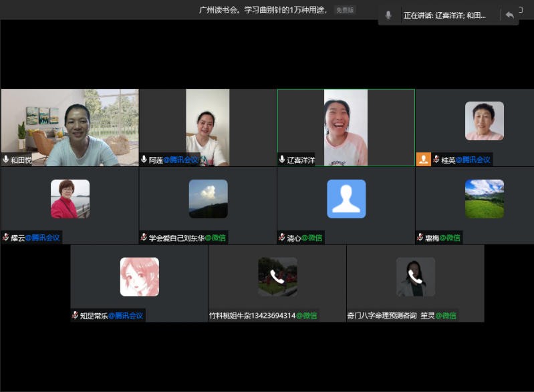Viewport: 534px width, 392px height.
Task: Click the 正在讲话 speaker status text
Action: pos(444,15)
